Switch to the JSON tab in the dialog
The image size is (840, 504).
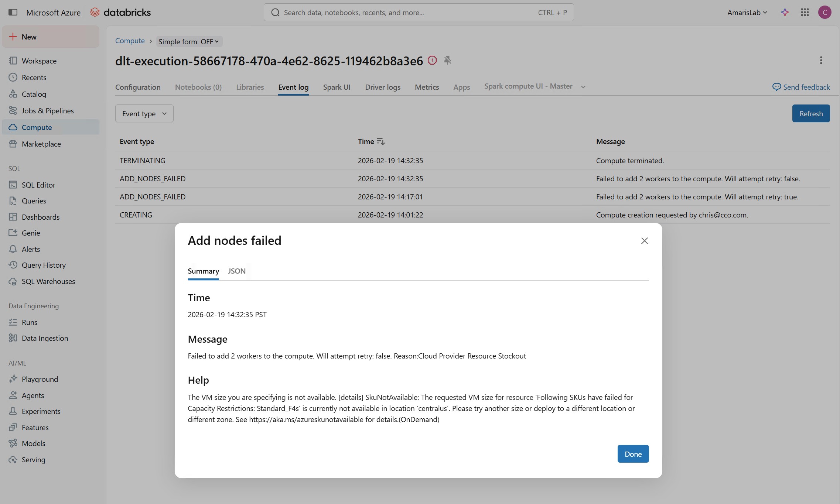click(x=236, y=271)
